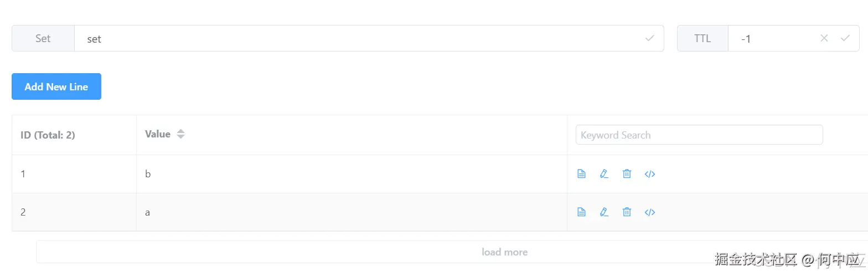Show the command code icon for row b
The image size is (868, 276).
(650, 174)
